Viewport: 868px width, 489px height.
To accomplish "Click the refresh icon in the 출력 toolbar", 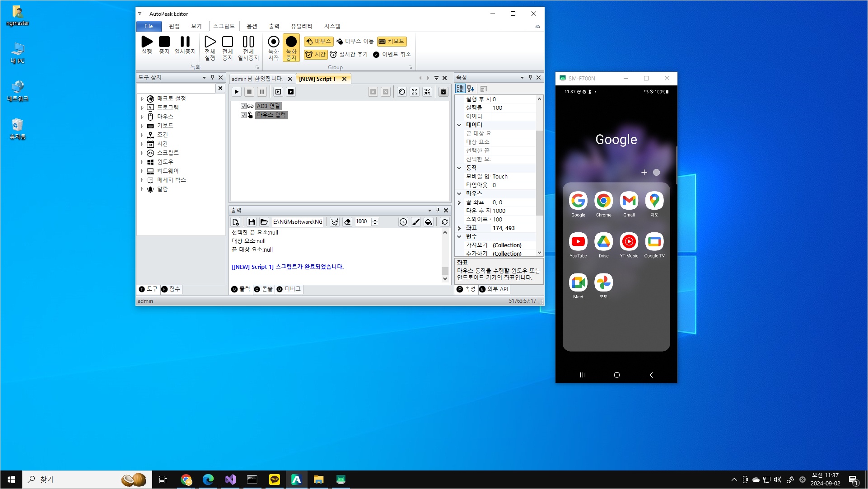I will click(445, 222).
